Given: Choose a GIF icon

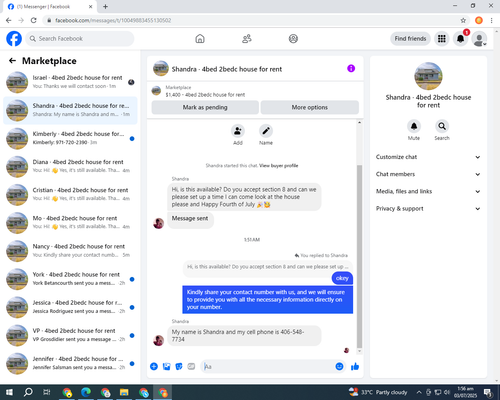Looking at the screenshot, I should pos(191,367).
